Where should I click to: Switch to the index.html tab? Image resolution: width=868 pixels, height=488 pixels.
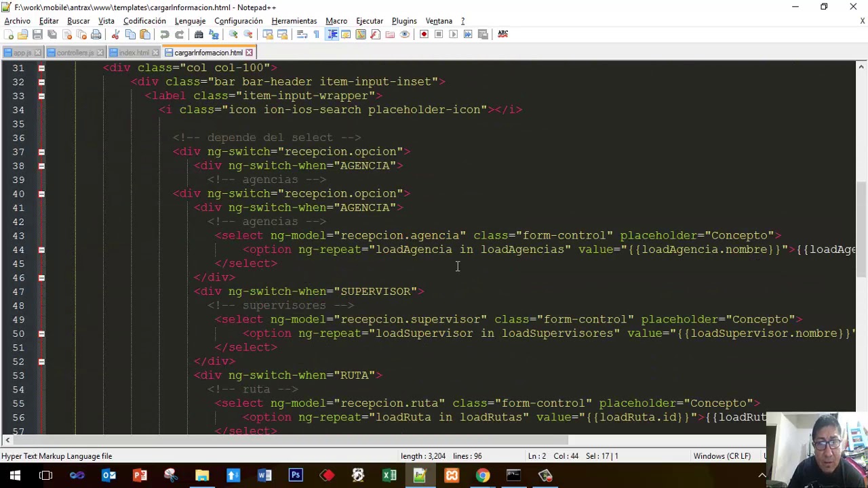(134, 53)
